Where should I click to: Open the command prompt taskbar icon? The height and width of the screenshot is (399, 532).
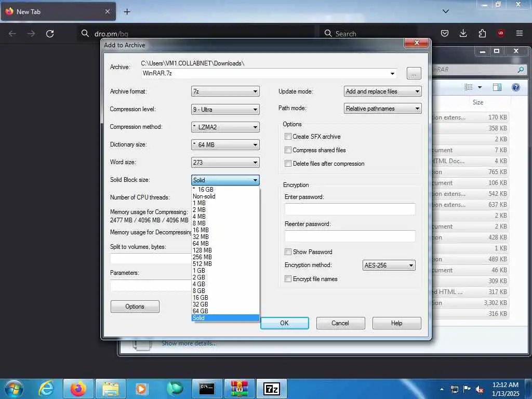207,389
